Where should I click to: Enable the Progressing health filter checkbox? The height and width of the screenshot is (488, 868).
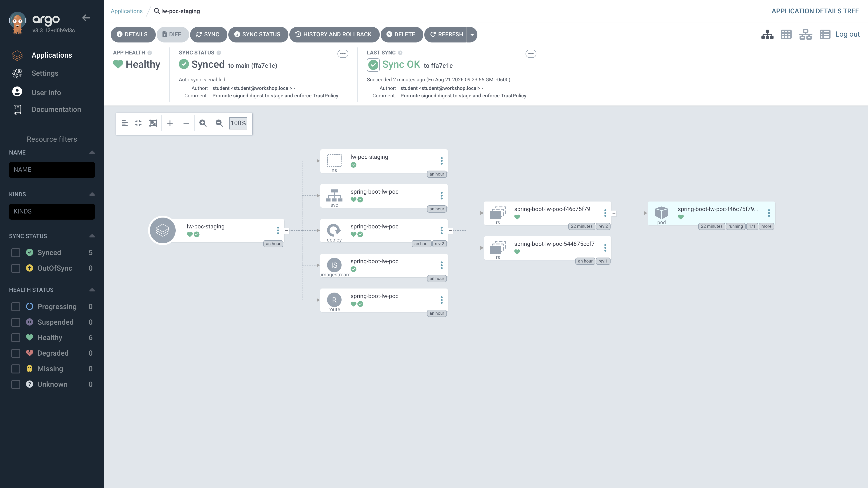16,307
